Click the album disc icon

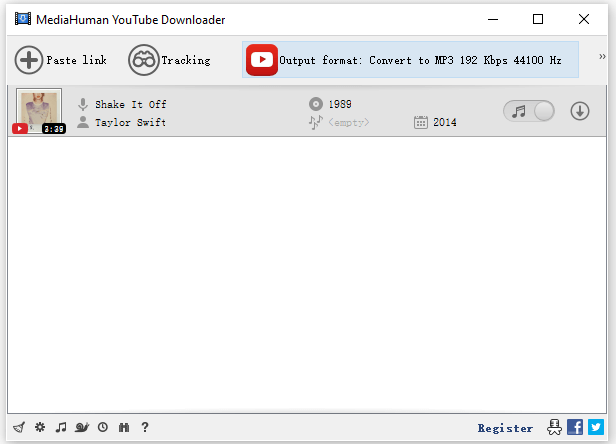[316, 104]
